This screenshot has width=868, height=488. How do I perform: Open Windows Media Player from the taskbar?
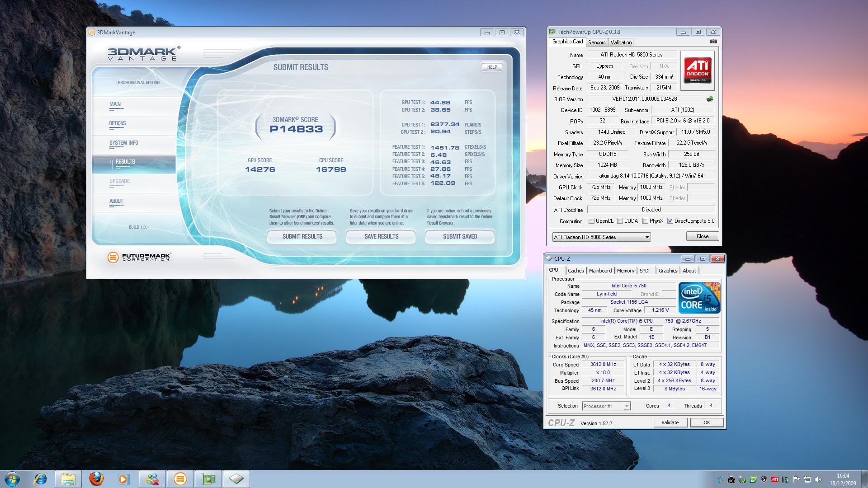(124, 479)
